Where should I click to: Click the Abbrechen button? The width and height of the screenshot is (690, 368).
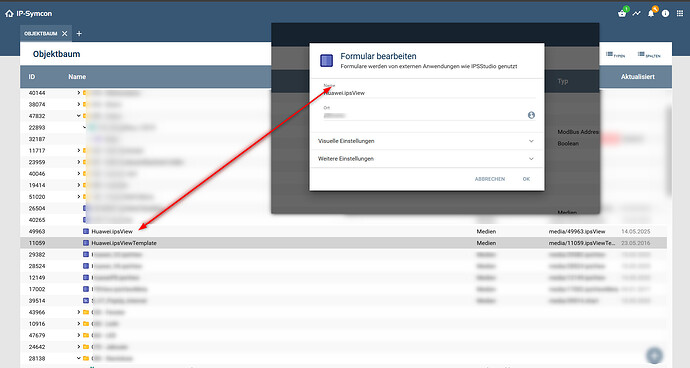point(490,179)
